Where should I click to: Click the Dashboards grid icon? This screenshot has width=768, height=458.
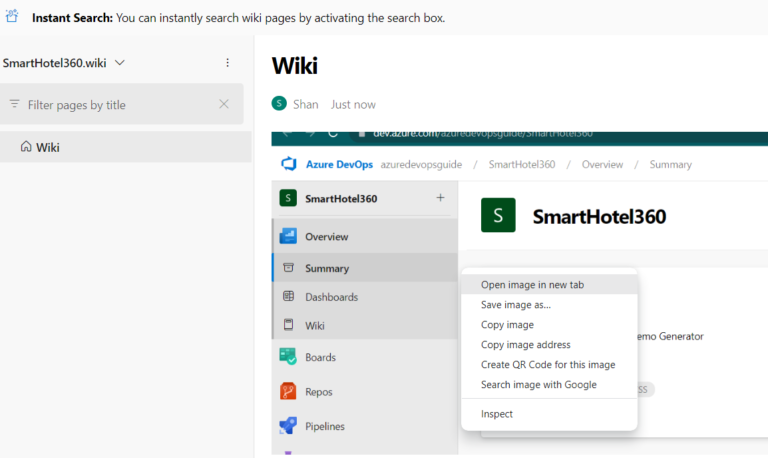[289, 297]
